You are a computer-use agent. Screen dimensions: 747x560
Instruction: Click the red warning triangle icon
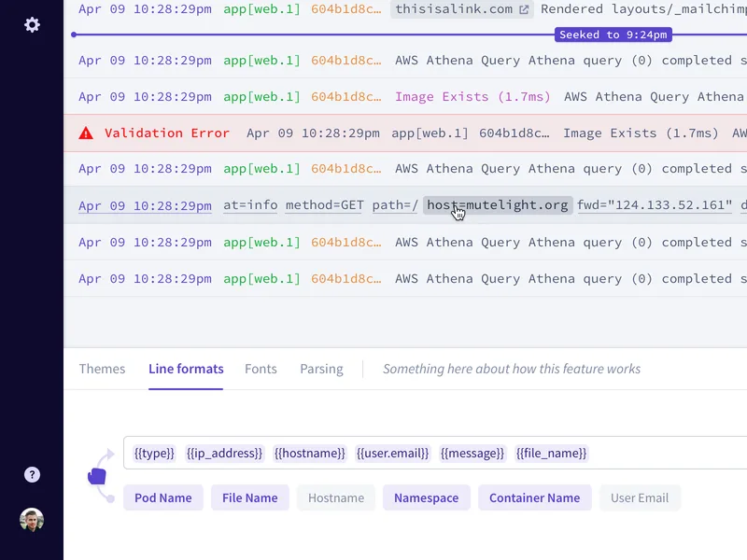(86, 133)
